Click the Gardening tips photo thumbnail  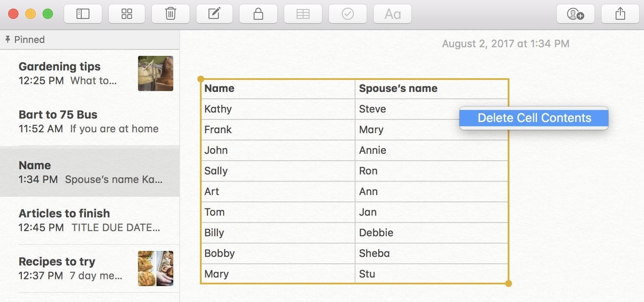pyautogui.click(x=156, y=73)
